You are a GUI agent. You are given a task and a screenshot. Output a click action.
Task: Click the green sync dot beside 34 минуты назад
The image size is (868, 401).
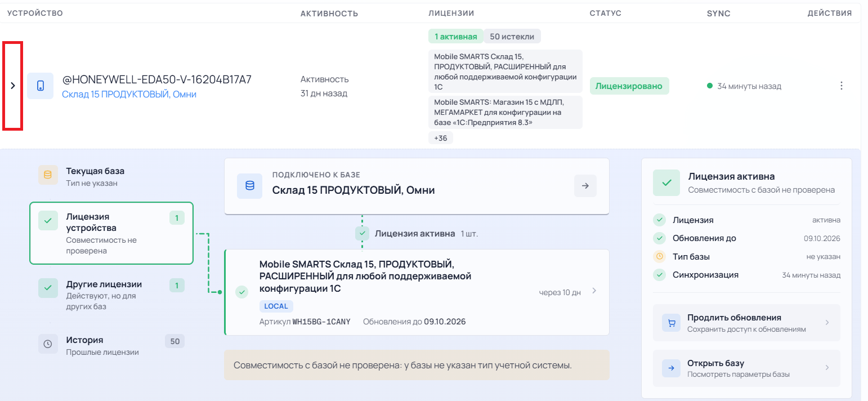[710, 86]
